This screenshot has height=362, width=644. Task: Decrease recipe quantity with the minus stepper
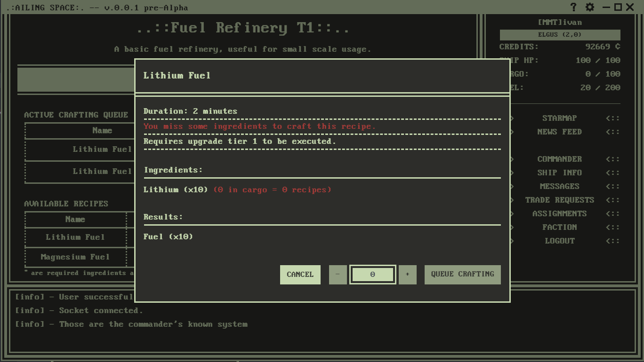338,275
